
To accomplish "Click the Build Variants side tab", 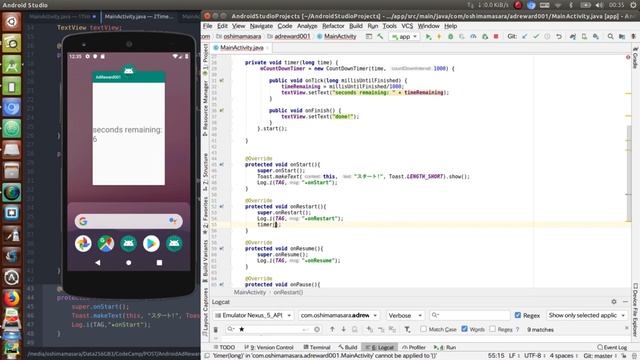I will [205, 261].
